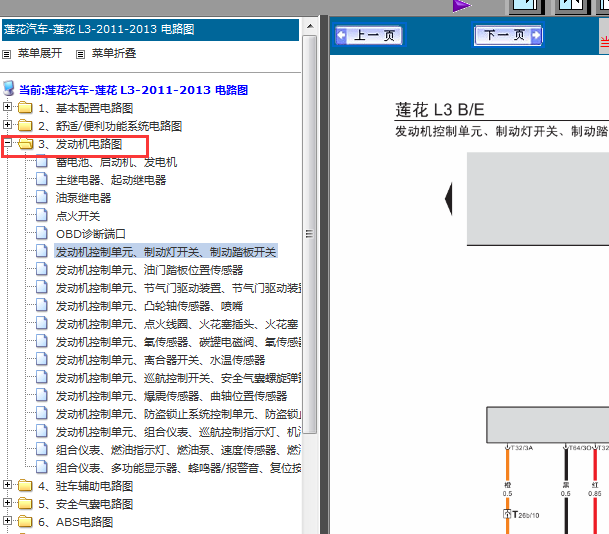Open page 发动机控制单元、组合仪表、巡航控制指示灯
Viewport: 609px width, 534px height.
coord(178,432)
